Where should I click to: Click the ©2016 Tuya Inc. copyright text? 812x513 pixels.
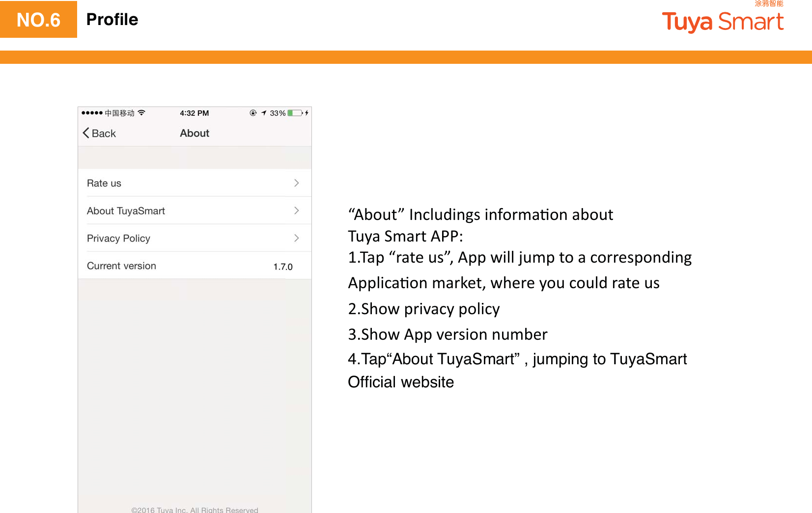[x=195, y=510]
